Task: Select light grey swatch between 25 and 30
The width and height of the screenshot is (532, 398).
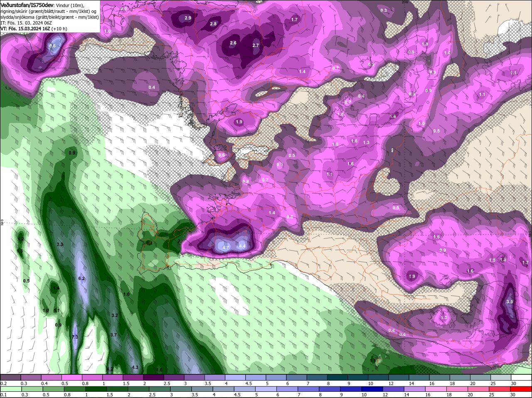Action: pos(502,377)
